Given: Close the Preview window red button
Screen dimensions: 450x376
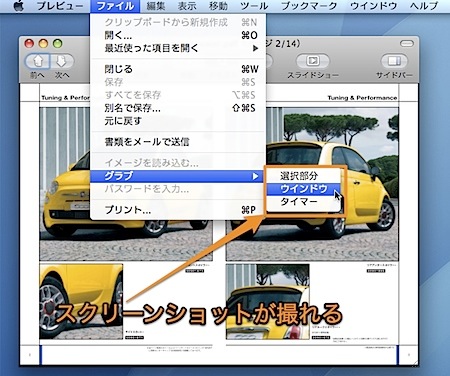Looking at the screenshot, I should click(x=29, y=43).
